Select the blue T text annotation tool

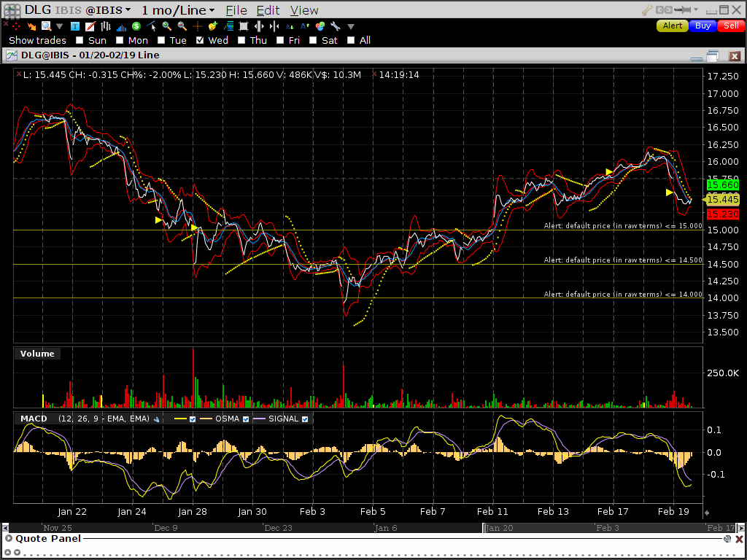tap(75, 26)
